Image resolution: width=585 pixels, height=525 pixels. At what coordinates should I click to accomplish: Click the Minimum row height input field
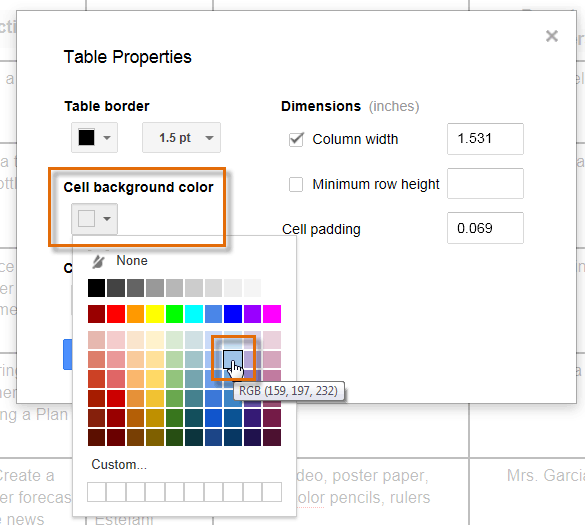point(485,184)
